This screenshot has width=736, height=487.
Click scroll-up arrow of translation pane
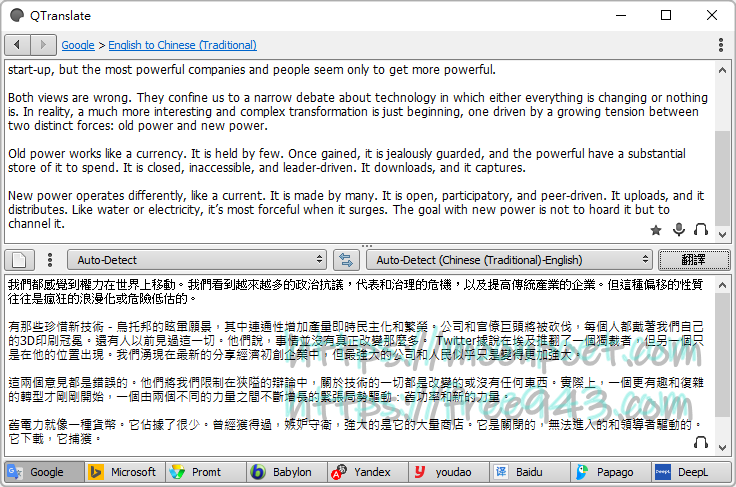coord(722,285)
